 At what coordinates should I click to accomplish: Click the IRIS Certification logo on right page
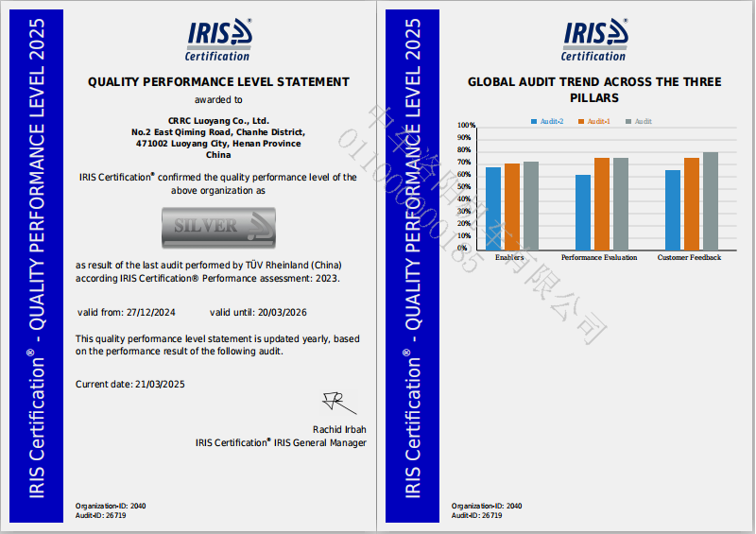click(x=594, y=41)
